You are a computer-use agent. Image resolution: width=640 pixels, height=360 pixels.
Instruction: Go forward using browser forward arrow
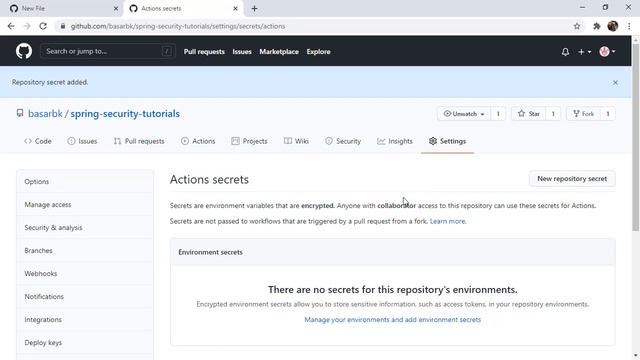point(27,26)
